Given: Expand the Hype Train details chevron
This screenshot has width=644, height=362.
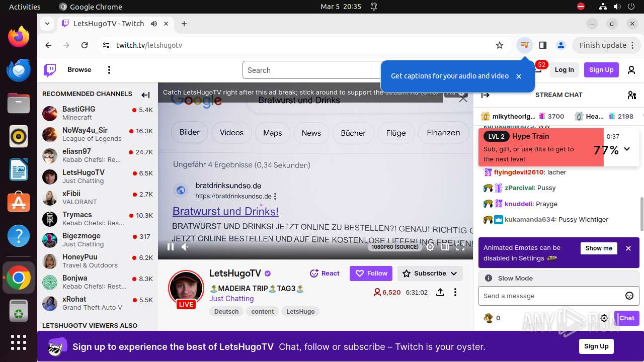Looking at the screenshot, I should coord(627,149).
